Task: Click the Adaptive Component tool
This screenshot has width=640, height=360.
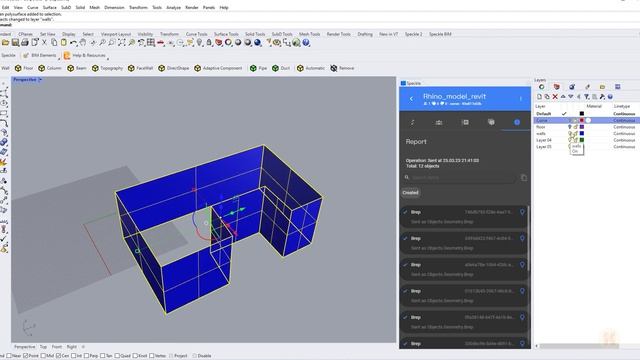Action: [218, 68]
